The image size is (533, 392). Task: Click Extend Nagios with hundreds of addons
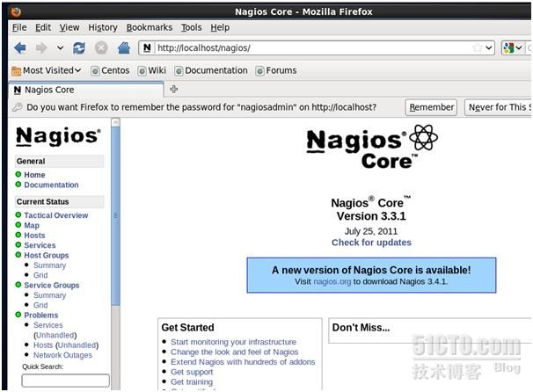243,362
